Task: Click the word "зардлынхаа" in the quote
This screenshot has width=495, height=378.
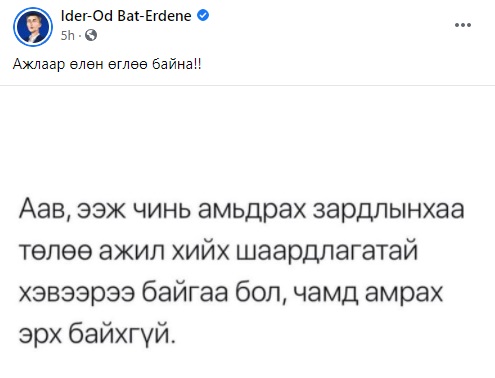Action: pyautogui.click(x=389, y=211)
